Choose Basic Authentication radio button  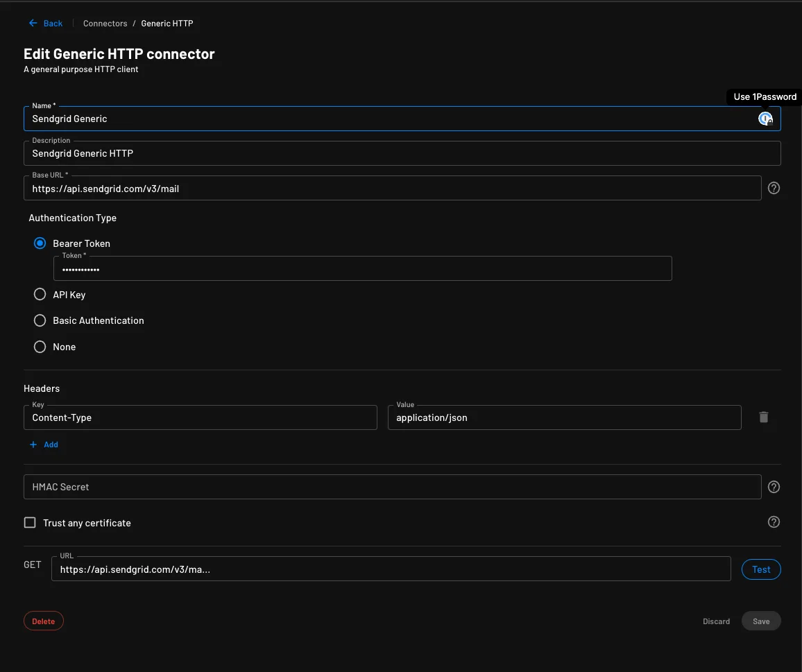40,320
